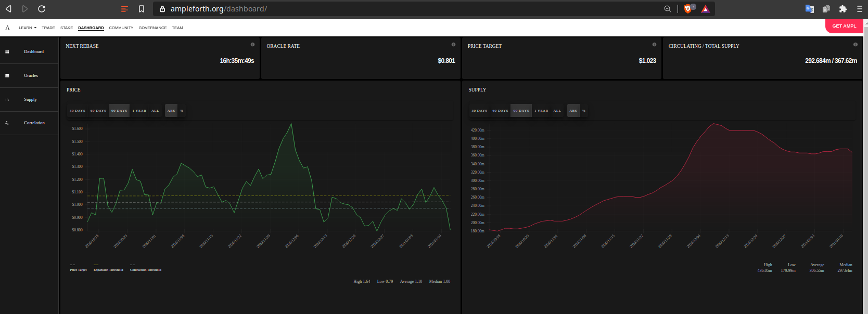Screen dimensions: 868x314
Task: Select ALL range on the supply chart
Action: click(557, 111)
